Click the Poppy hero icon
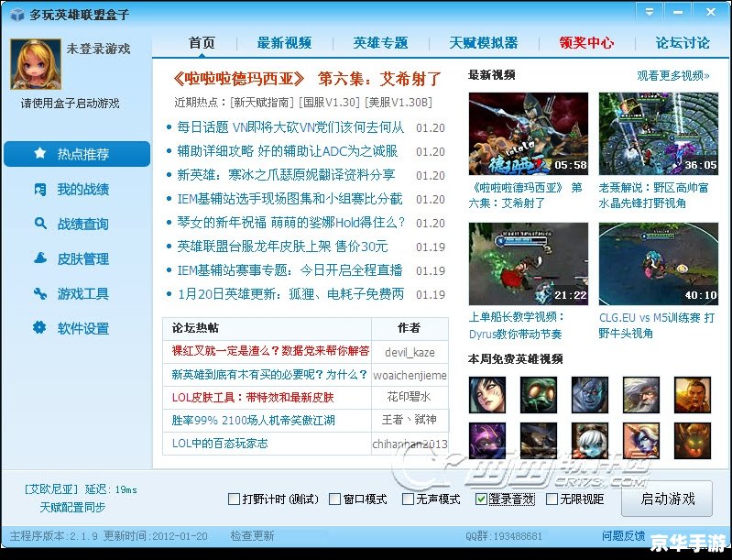 [590, 441]
